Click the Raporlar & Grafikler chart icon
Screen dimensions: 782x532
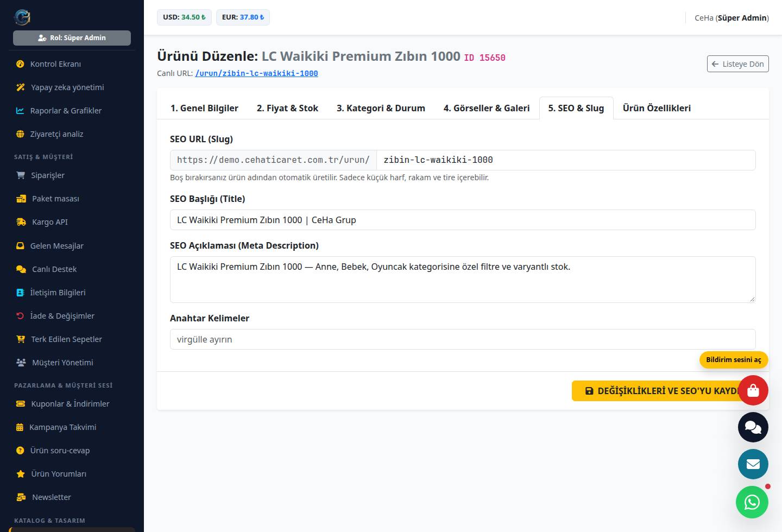point(20,111)
